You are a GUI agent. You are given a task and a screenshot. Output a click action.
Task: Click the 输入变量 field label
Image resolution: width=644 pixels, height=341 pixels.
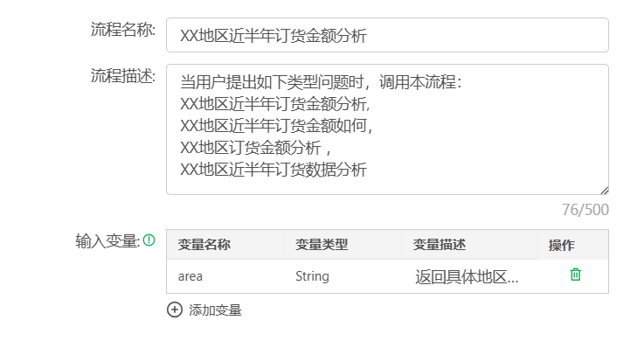(x=107, y=240)
